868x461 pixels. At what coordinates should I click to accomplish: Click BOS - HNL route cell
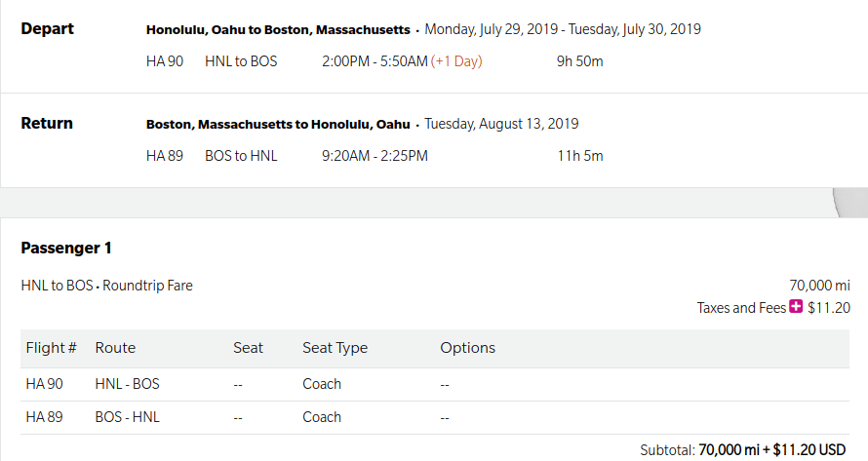click(x=128, y=417)
